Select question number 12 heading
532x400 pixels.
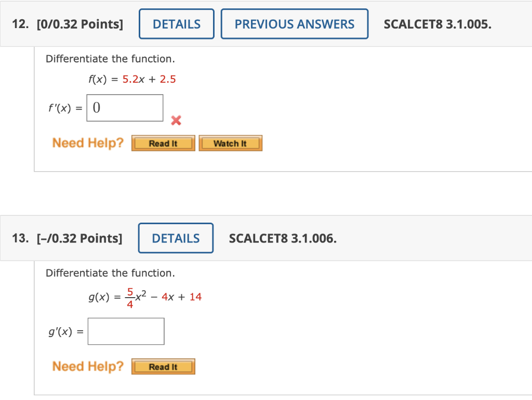click(x=19, y=23)
